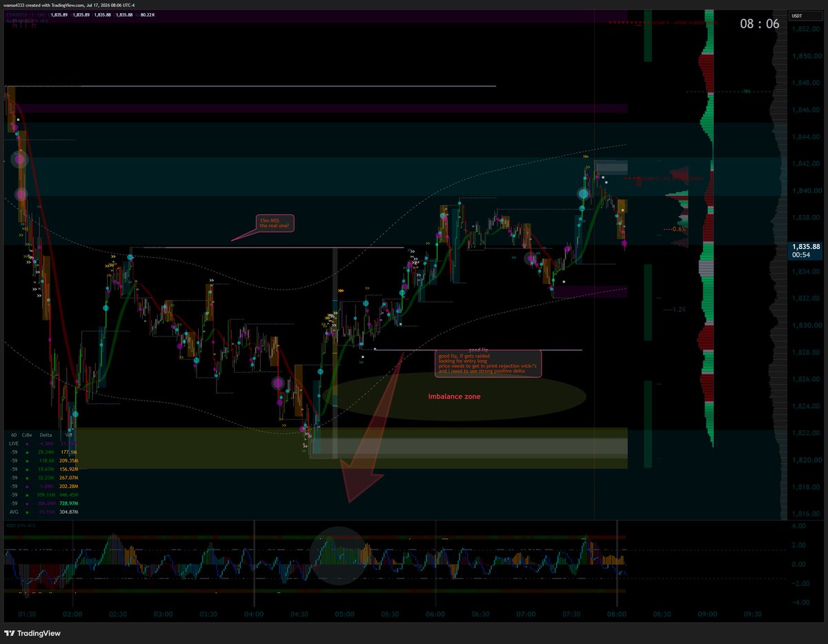The width and height of the screenshot is (828, 644).
Task: Click the 1,816.00 price scale label
Action: click(x=806, y=514)
